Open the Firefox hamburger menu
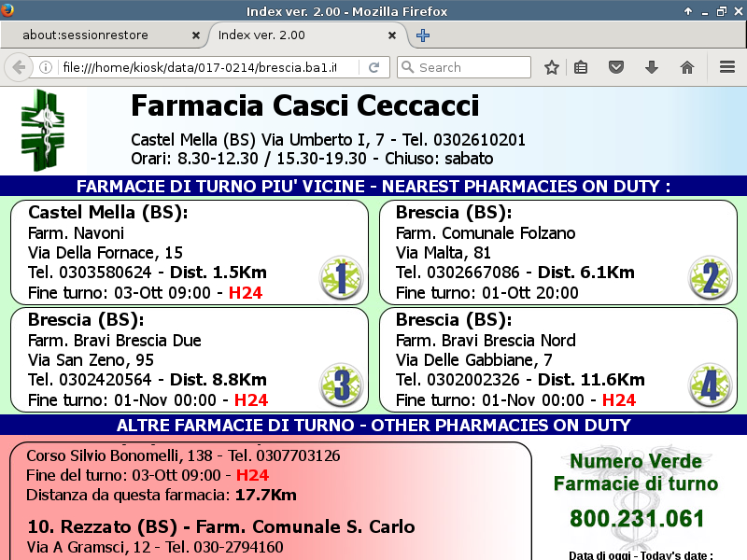747x560 pixels. 727,67
